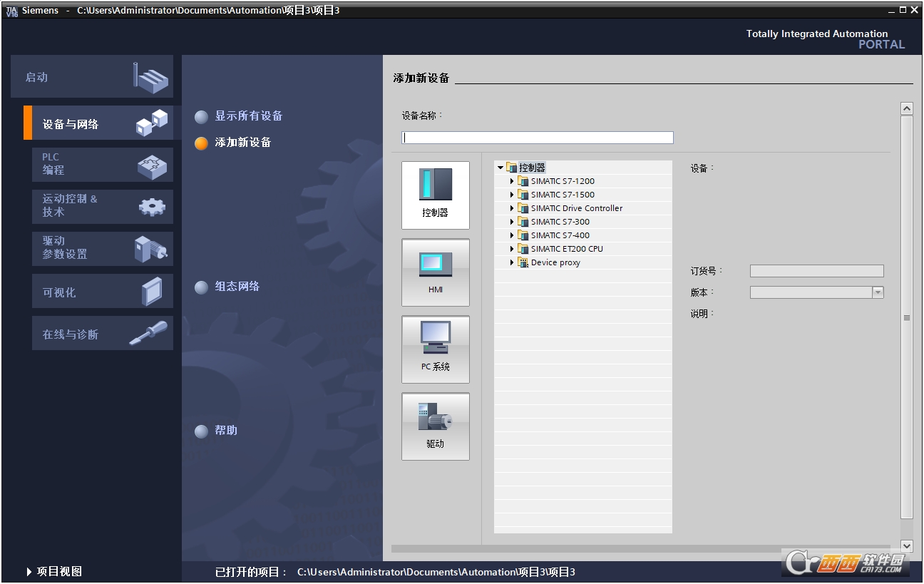Image resolution: width=924 pixels, height=584 pixels.
Task: Expand the SIMATIC S7-1200 node arrow
Action: (512, 181)
